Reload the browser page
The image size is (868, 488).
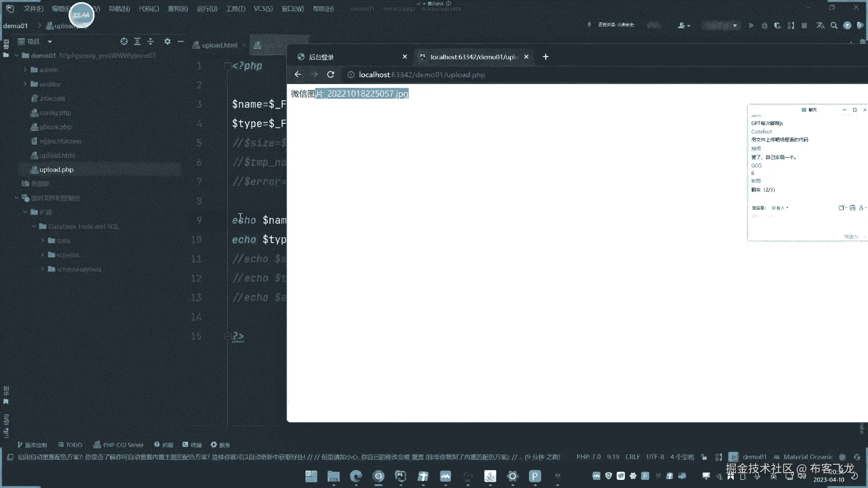[330, 75]
